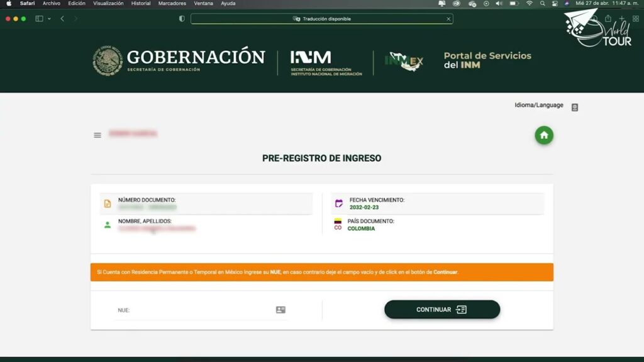Click the document icon beside NÚMERO DOCUMENTO
Screen dimensions: 644x362
coord(106,202)
